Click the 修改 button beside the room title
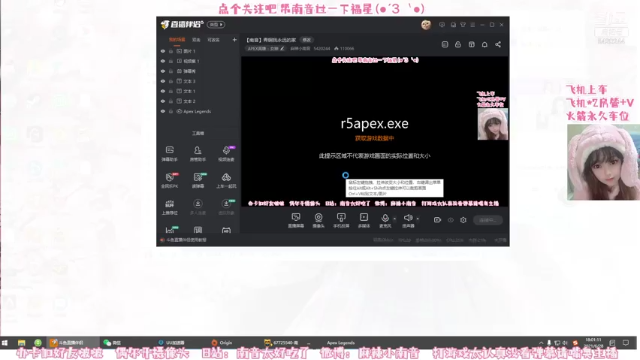Viewport: 640px width, 360px height. [x=307, y=40]
